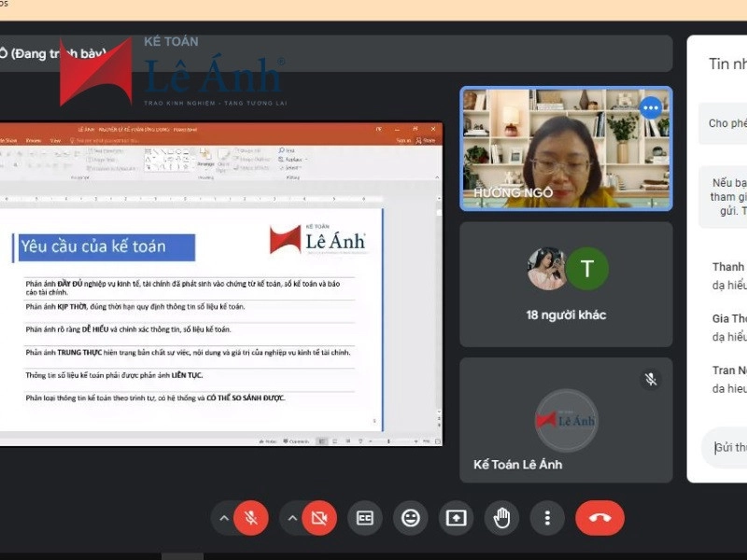Click the muted mic icon on Kế Toán Lê Ánh tile

(651, 379)
